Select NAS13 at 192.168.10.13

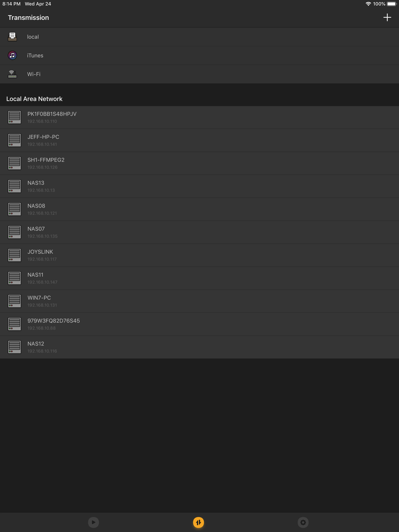point(36,186)
